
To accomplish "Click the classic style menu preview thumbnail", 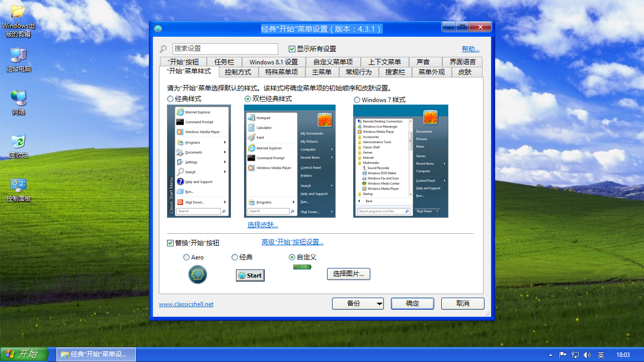I will point(199,161).
